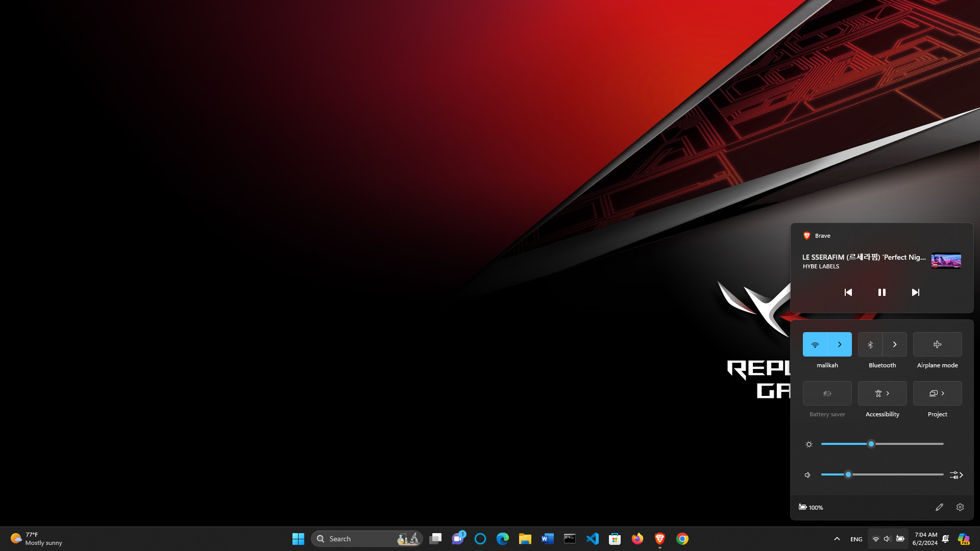Click battery 100% indicator

click(x=811, y=507)
